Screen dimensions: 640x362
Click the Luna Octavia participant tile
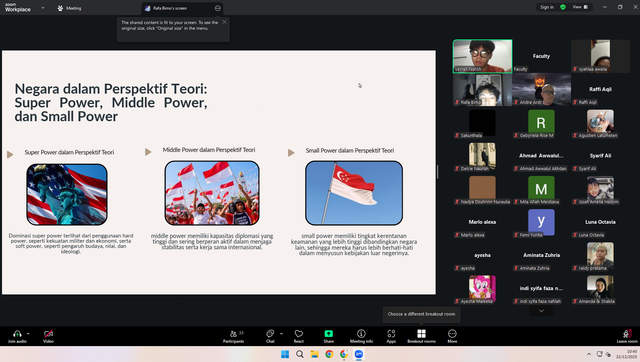tap(600, 222)
